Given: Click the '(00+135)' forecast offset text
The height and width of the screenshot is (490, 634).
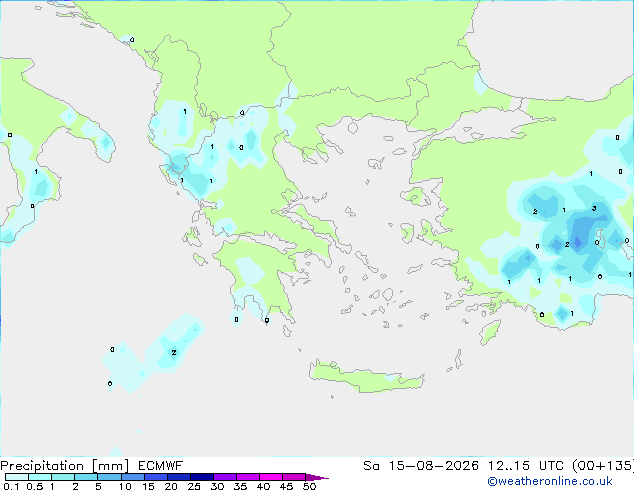Looking at the screenshot, I should tap(603, 466).
